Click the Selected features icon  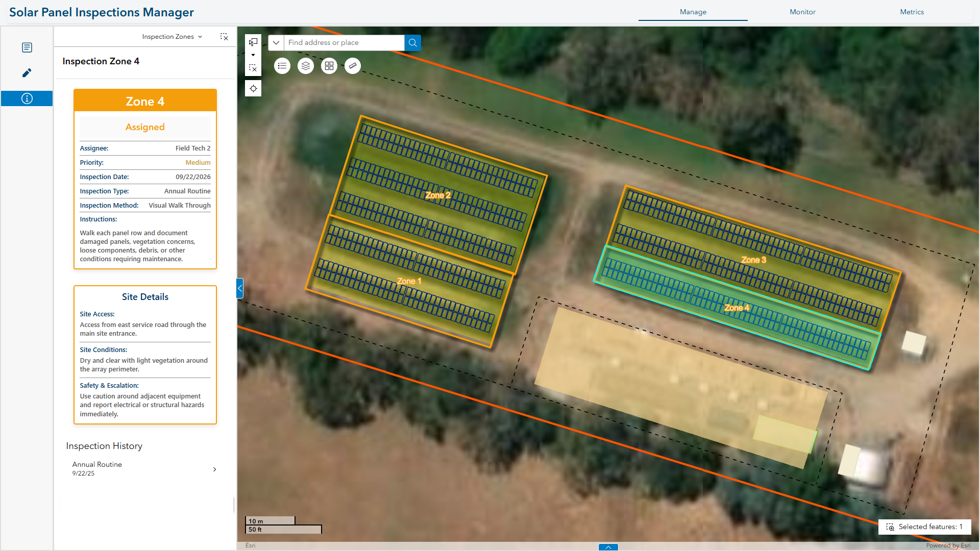click(x=890, y=527)
